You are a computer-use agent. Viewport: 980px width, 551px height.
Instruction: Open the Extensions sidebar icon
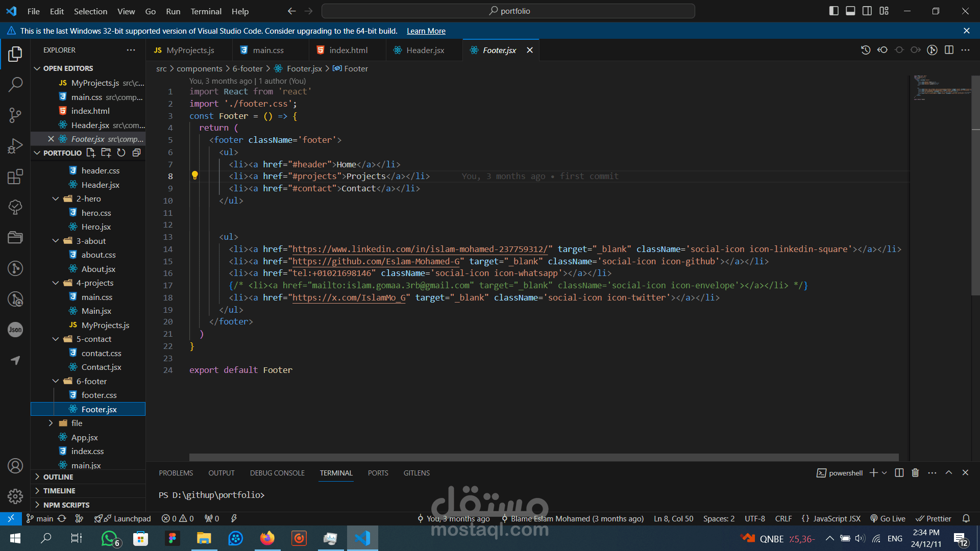tap(15, 177)
